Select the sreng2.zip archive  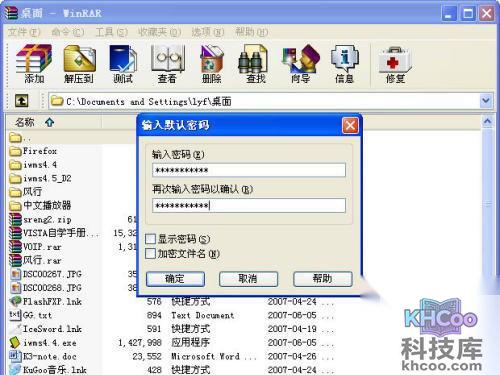pyautogui.click(x=40, y=219)
